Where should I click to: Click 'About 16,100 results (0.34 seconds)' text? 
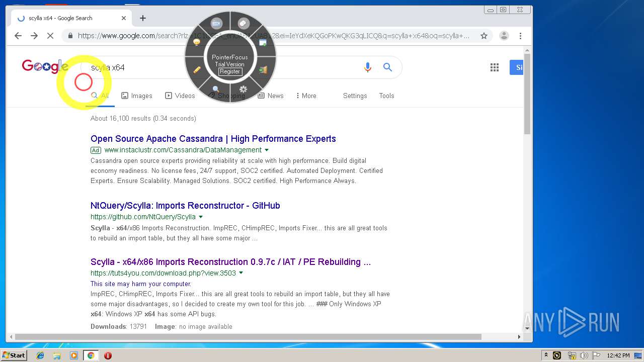click(x=143, y=119)
